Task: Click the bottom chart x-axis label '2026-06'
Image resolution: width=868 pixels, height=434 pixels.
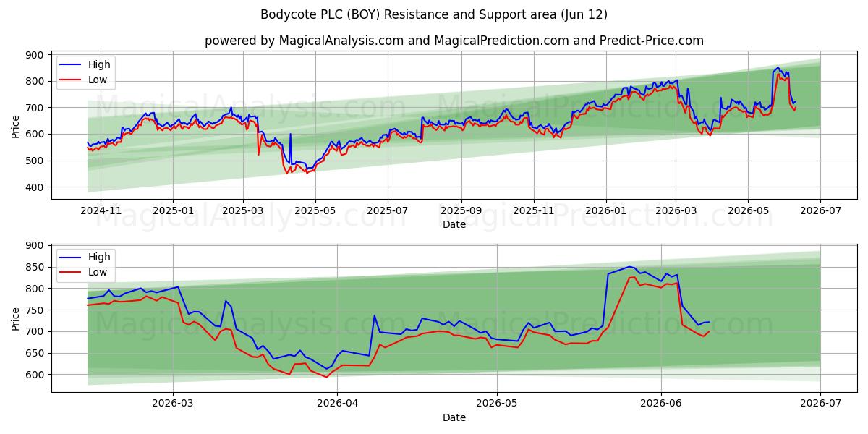Action: [x=662, y=405]
